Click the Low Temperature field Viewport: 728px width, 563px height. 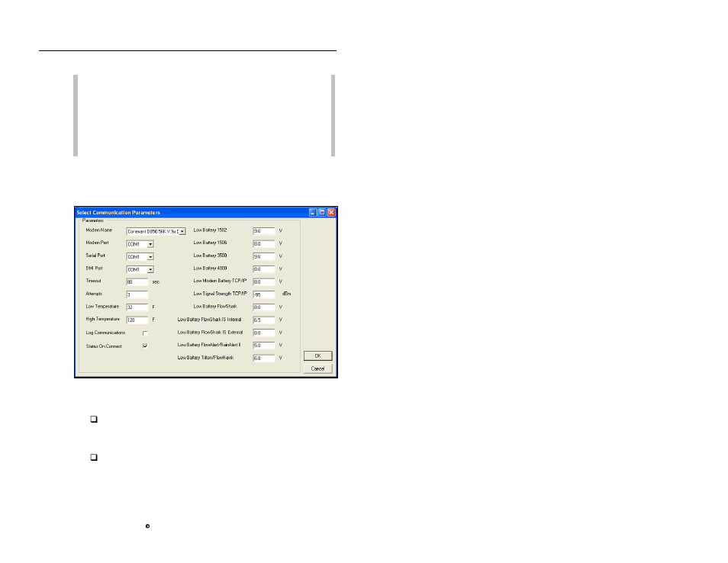[x=137, y=307]
